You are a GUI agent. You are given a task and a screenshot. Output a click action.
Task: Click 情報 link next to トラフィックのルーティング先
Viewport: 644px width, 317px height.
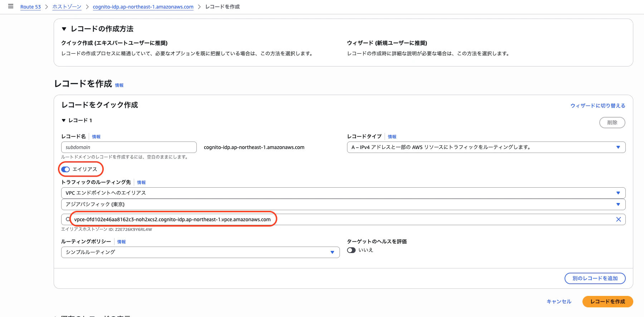click(x=141, y=182)
